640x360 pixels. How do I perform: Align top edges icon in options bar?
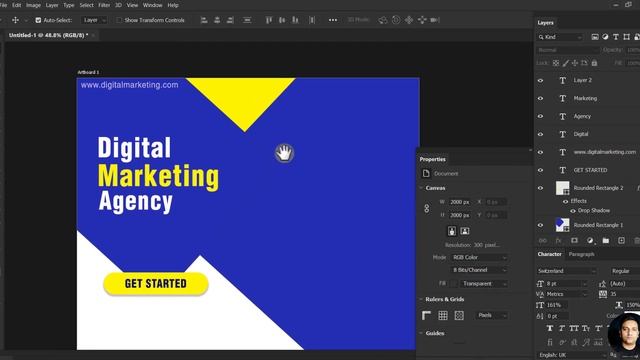(x=269, y=20)
